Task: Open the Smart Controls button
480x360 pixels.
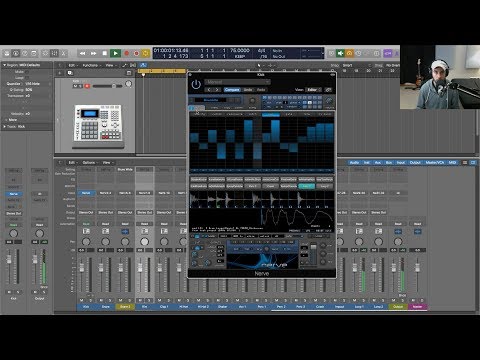Action: pos(45,53)
